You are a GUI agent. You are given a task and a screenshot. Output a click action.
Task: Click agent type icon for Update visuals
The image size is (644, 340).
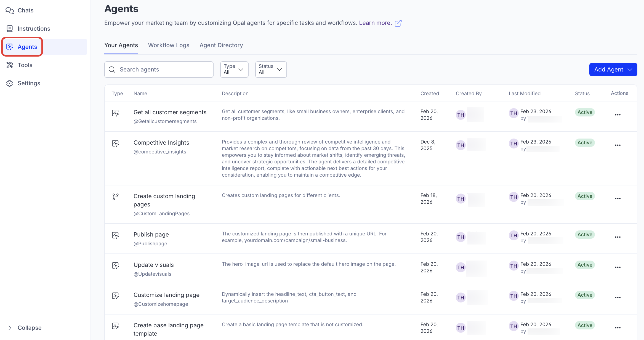116,265
